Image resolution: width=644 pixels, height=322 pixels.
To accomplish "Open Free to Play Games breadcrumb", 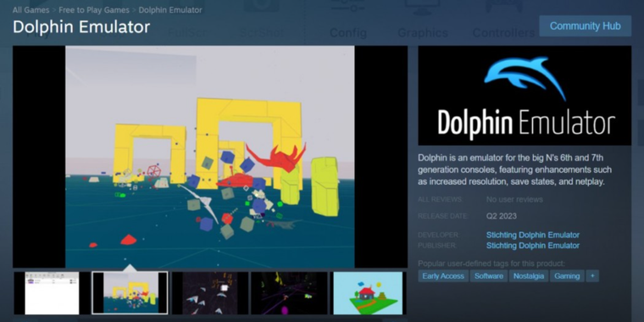I will [x=94, y=10].
